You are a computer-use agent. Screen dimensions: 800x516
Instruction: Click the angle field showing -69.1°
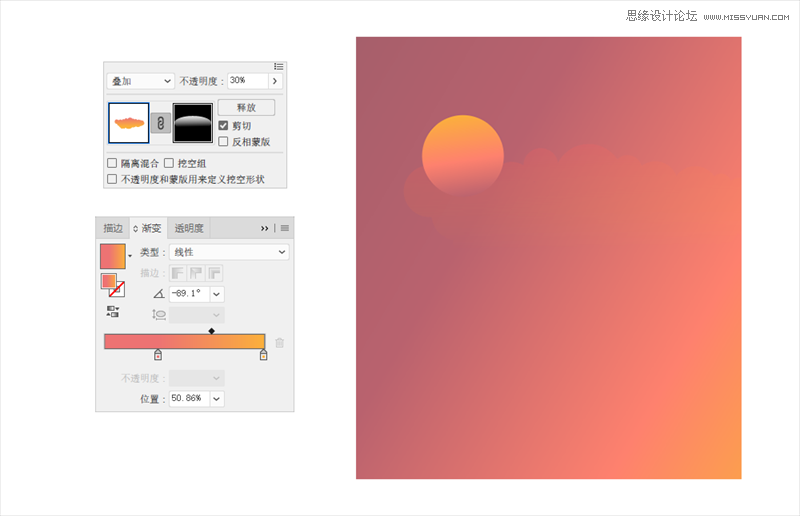click(x=189, y=293)
